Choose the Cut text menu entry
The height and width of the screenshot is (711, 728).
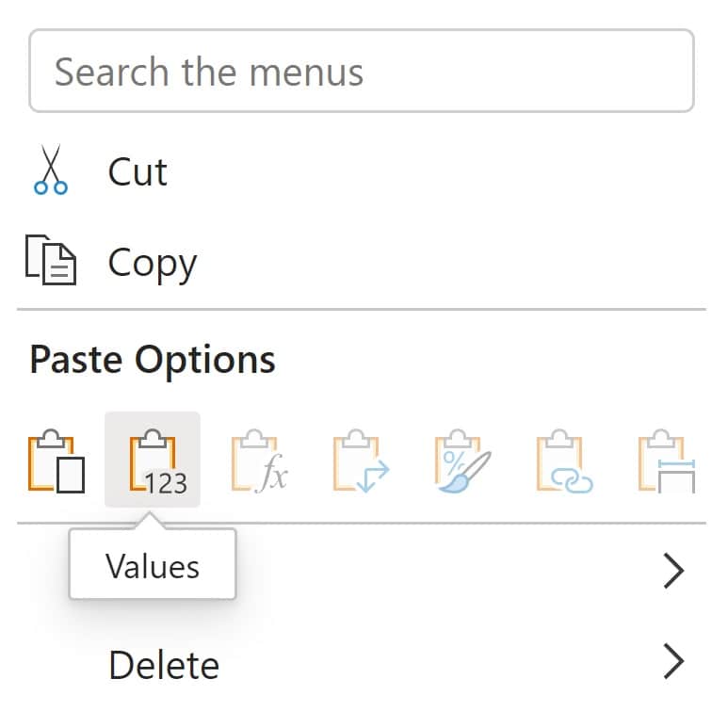point(138,172)
